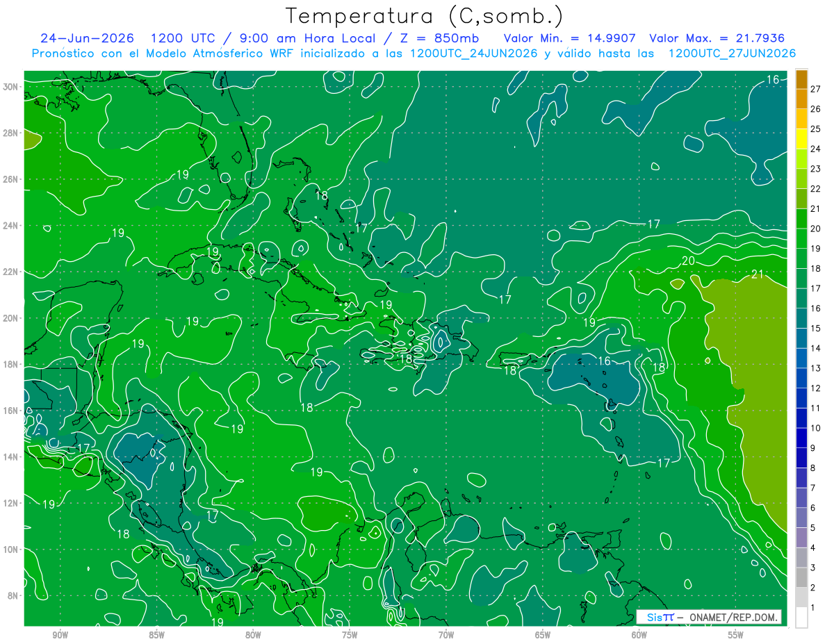This screenshot has height=644, width=834.
Task: Click the '24N' latitude axis label
Action: pos(12,225)
